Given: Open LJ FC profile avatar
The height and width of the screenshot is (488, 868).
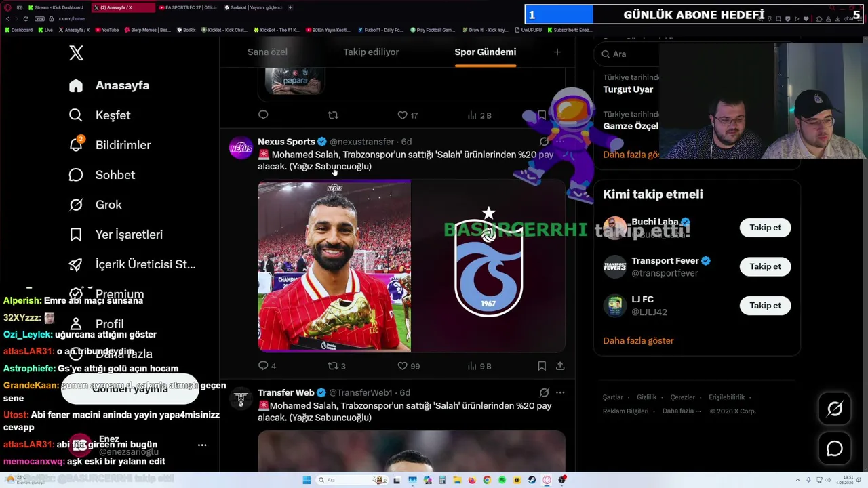Looking at the screenshot, I should (x=615, y=306).
